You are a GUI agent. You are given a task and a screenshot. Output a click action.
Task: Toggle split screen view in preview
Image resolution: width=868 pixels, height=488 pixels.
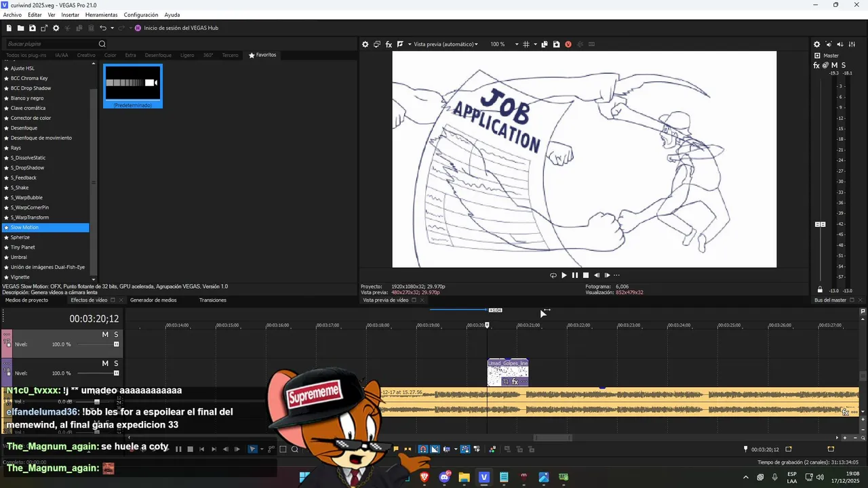point(400,44)
